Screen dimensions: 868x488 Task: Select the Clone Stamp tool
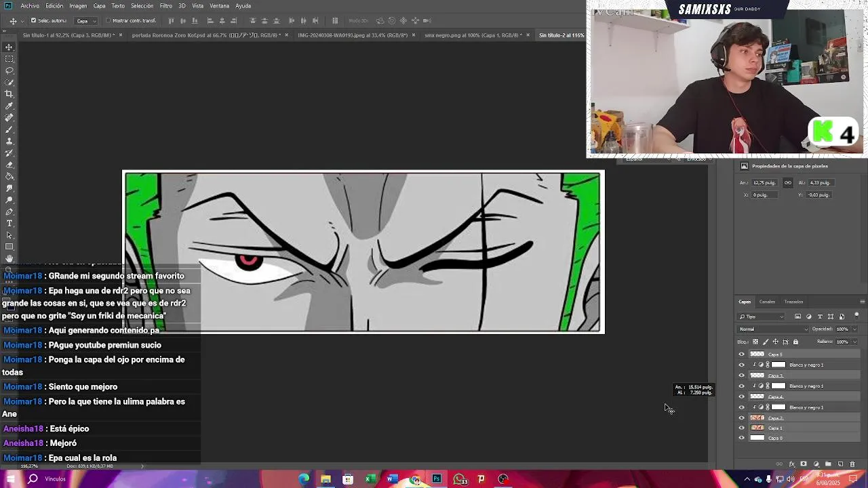[x=9, y=141]
